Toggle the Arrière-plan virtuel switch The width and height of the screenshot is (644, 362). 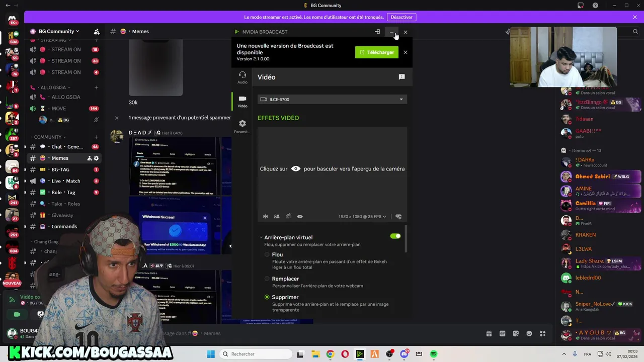(x=395, y=236)
